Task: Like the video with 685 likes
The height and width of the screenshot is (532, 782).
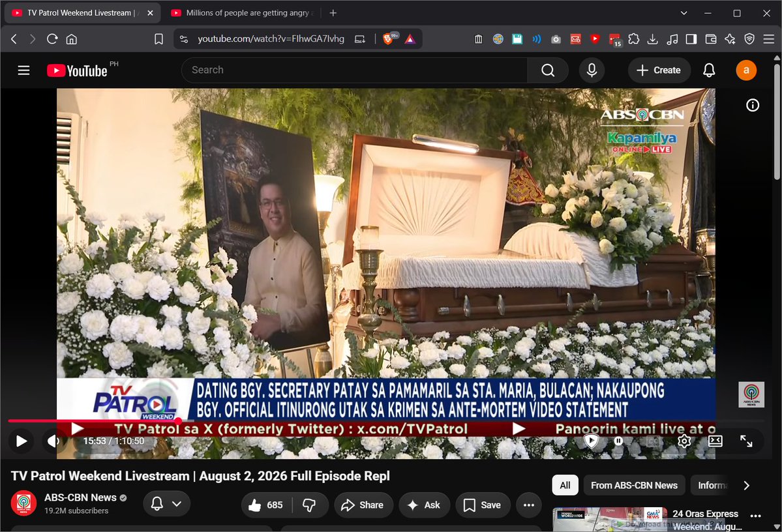Action: pos(267,505)
